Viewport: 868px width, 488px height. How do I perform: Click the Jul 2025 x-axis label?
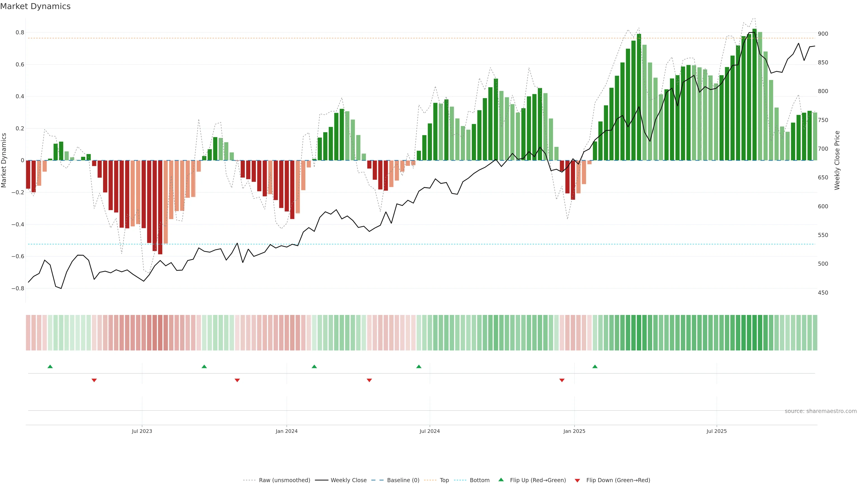[x=717, y=431]
